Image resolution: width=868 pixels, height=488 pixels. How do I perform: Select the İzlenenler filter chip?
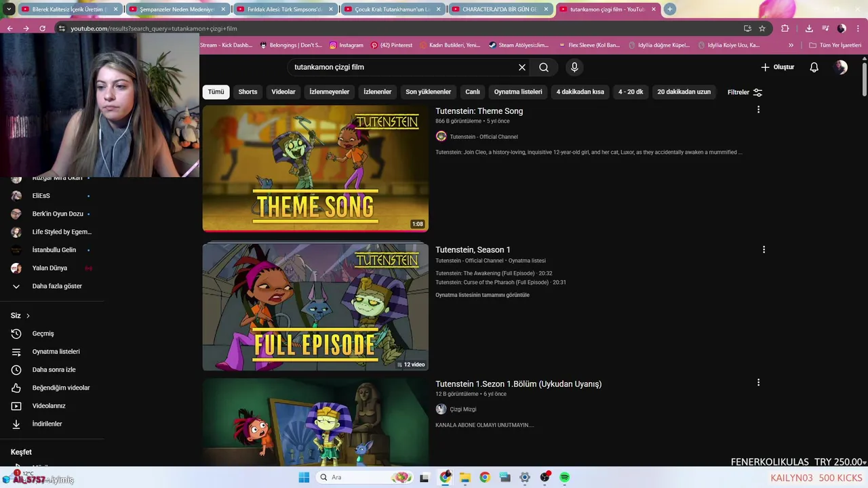pos(378,91)
